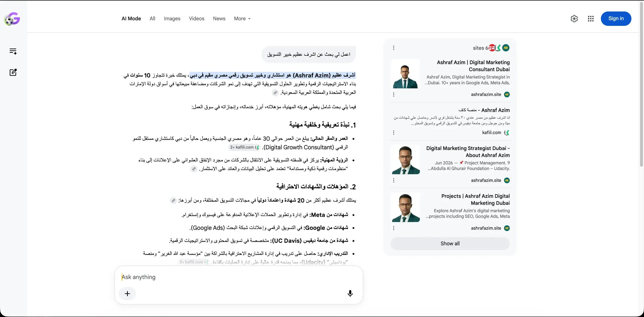Click the user query bubble text
This screenshot has height=317, width=644.
coord(309,54)
